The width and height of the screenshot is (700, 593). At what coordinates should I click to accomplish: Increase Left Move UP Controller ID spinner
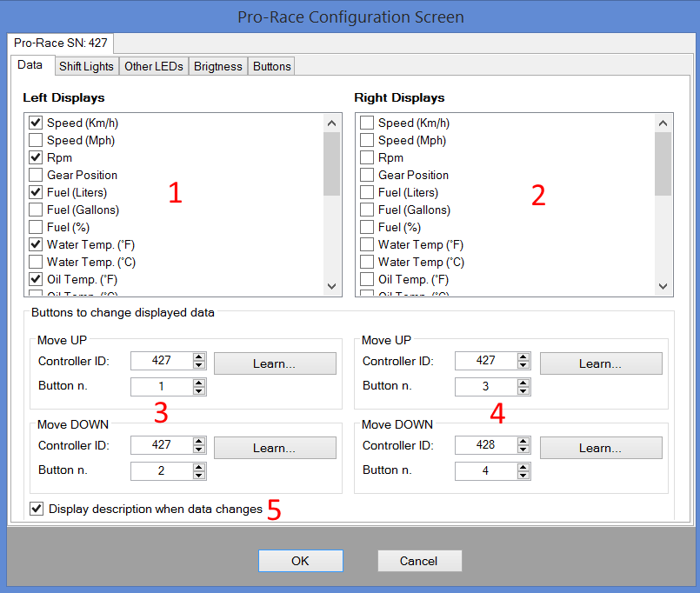199,356
